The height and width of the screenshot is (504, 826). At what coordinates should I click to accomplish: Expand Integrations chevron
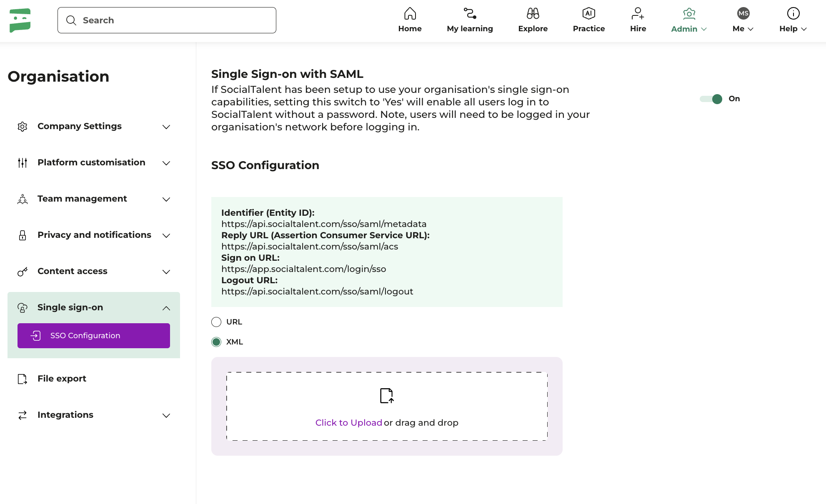tap(166, 416)
